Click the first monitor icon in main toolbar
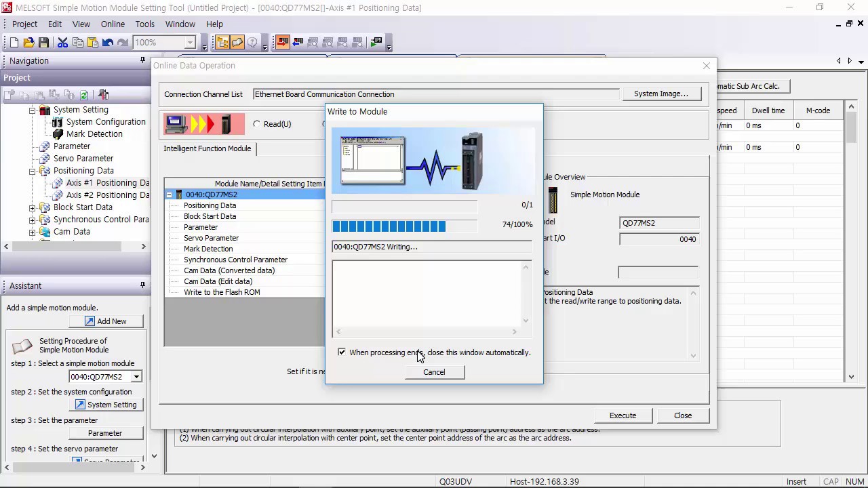Screen dimensions: 868x488 313,43
